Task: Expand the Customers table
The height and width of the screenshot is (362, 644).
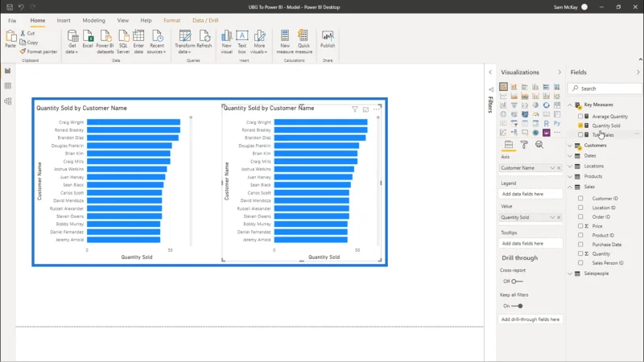Action: pyautogui.click(x=570, y=146)
